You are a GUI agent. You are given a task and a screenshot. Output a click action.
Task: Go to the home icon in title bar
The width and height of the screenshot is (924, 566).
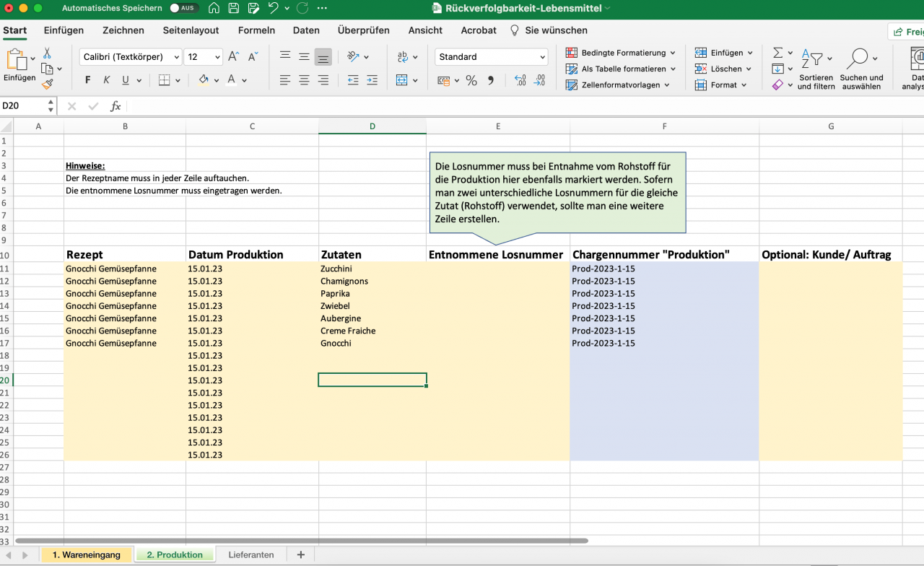click(214, 8)
